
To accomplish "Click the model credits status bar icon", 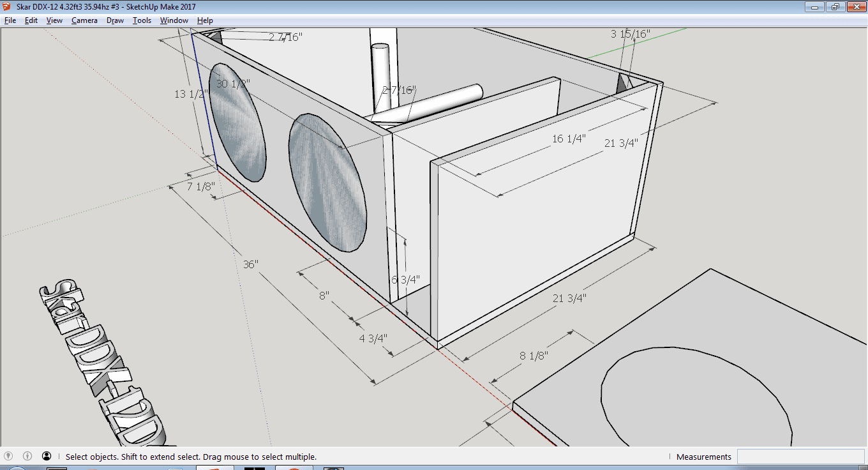I will (x=27, y=457).
